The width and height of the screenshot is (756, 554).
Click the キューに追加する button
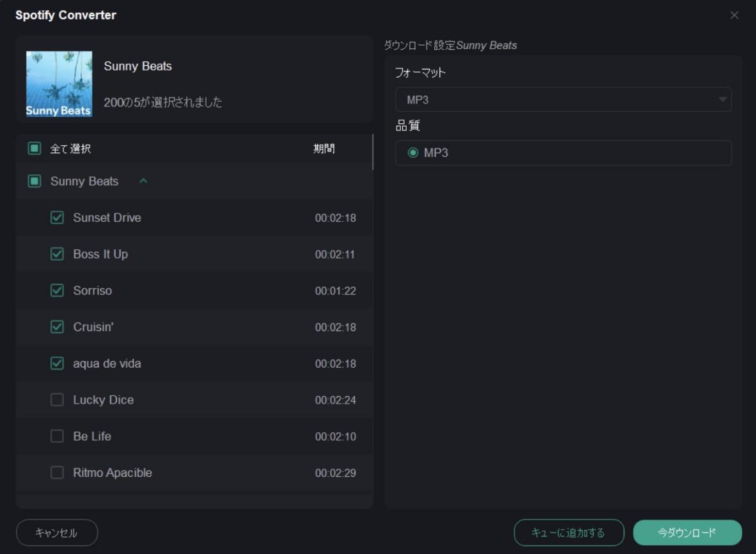click(569, 533)
